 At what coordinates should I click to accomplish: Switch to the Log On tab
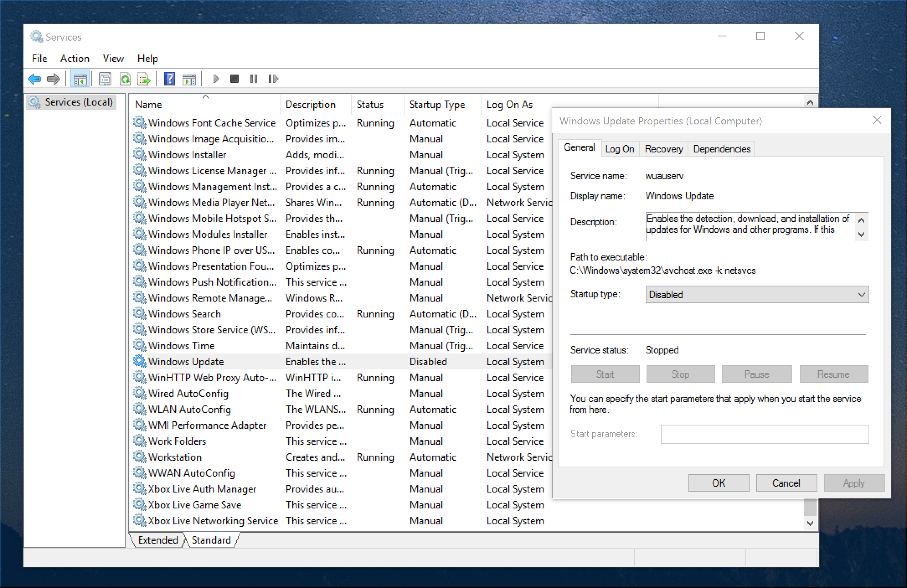click(x=620, y=149)
